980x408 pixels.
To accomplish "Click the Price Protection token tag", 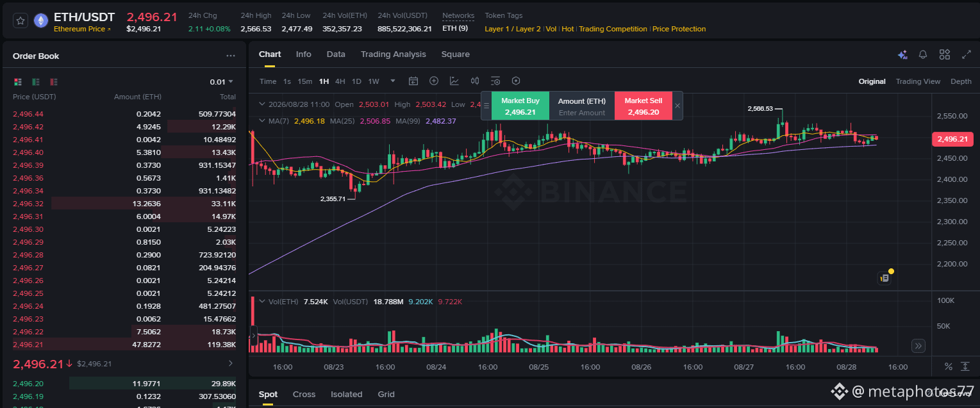I will click(679, 29).
